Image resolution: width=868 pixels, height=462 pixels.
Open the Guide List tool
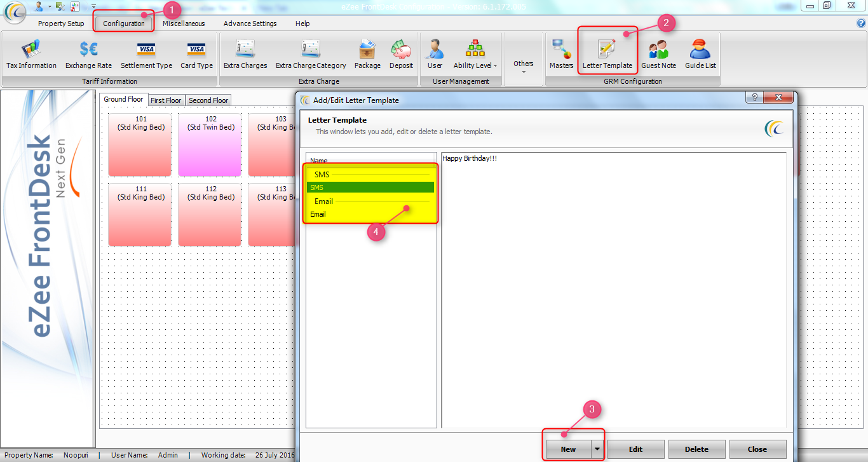point(700,55)
